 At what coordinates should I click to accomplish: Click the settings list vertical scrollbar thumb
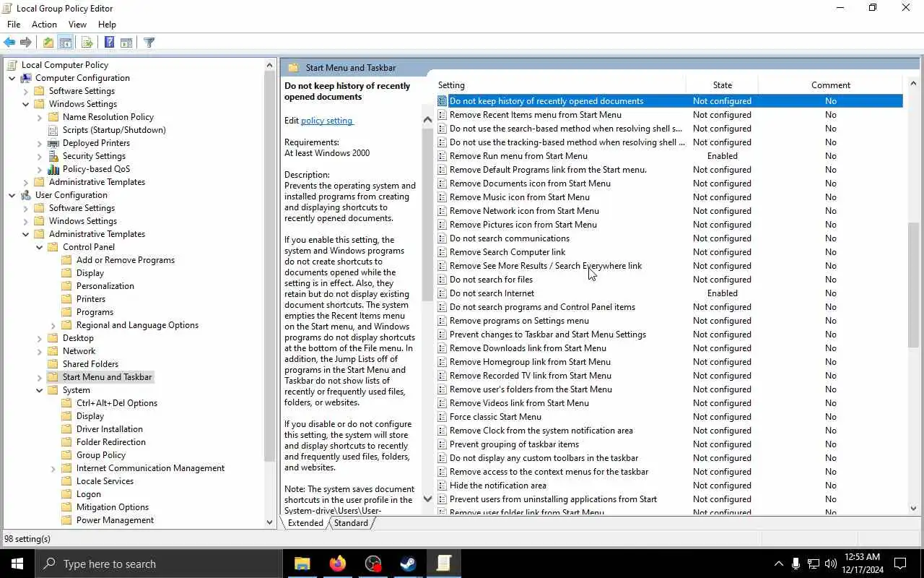(x=913, y=285)
